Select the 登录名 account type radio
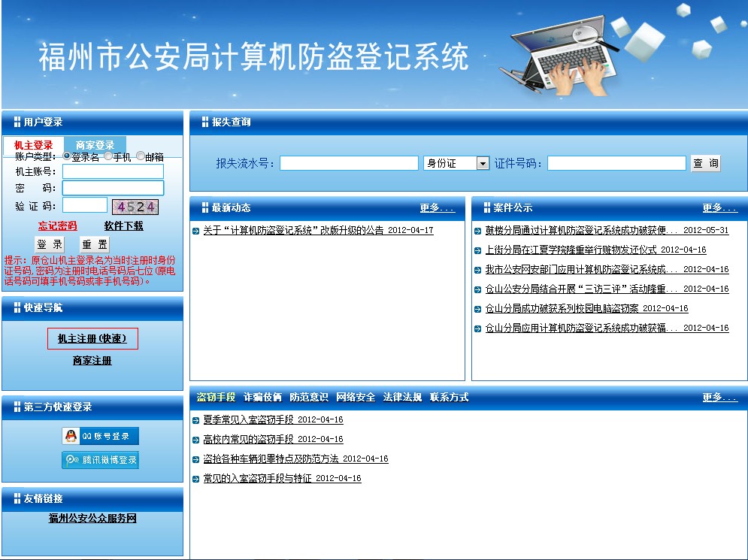Image resolution: width=748 pixels, height=560 pixels. (67, 156)
